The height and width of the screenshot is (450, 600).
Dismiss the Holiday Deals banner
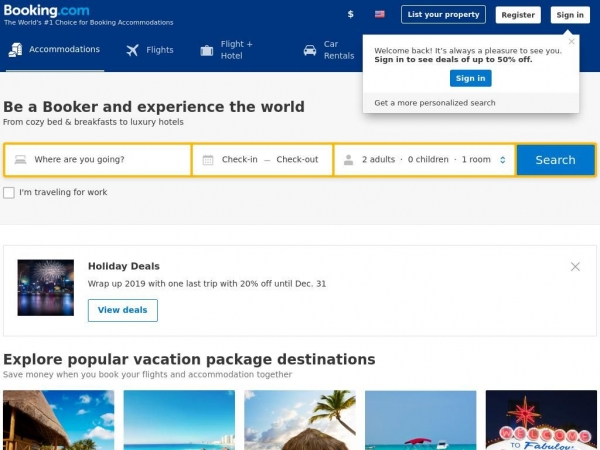[x=575, y=267]
